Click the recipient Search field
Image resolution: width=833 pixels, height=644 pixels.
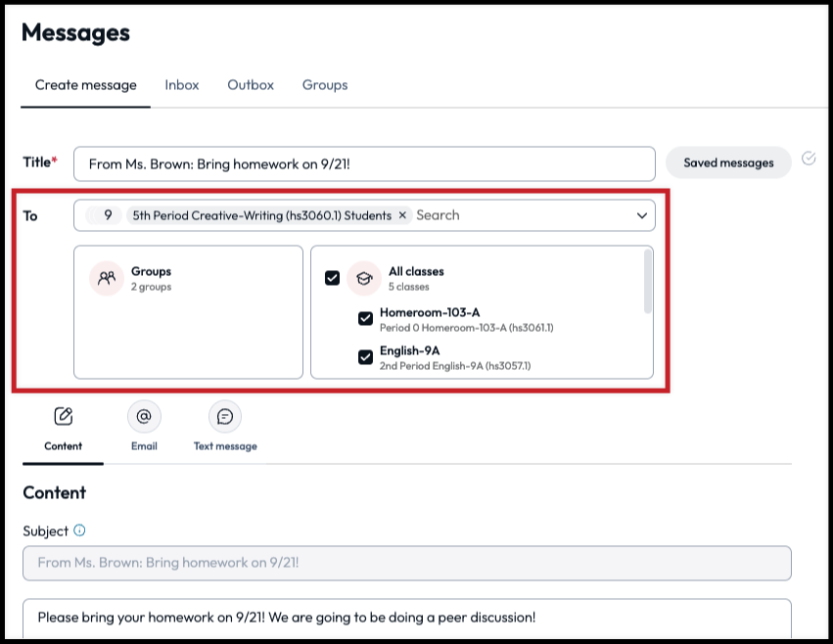[519, 215]
